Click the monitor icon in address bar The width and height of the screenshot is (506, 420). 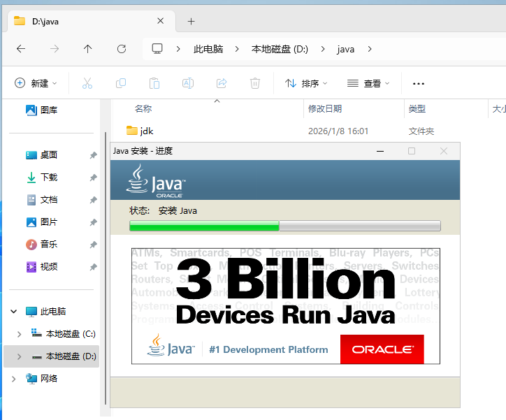[157, 49]
